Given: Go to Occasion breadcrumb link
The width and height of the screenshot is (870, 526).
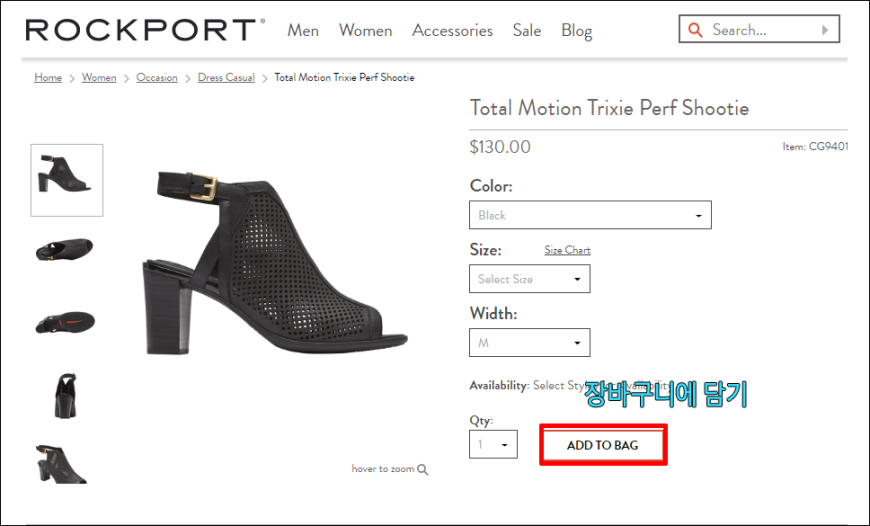Looking at the screenshot, I should click(x=157, y=78).
